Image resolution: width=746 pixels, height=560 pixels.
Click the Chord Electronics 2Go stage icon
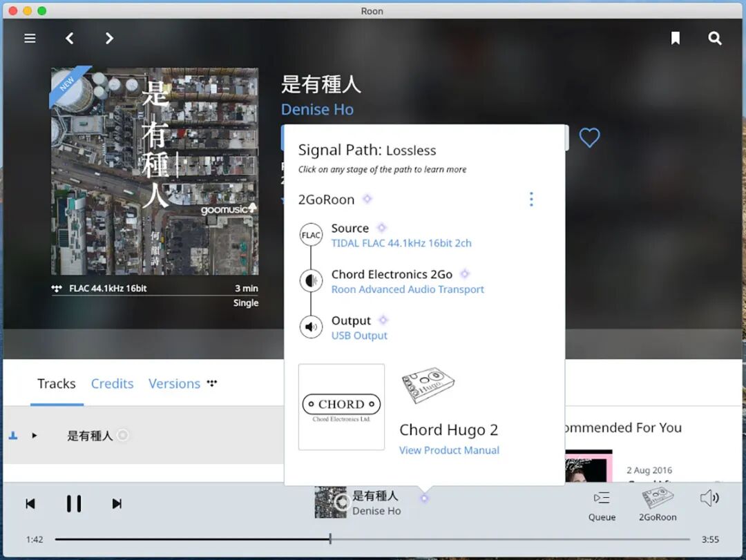point(311,281)
